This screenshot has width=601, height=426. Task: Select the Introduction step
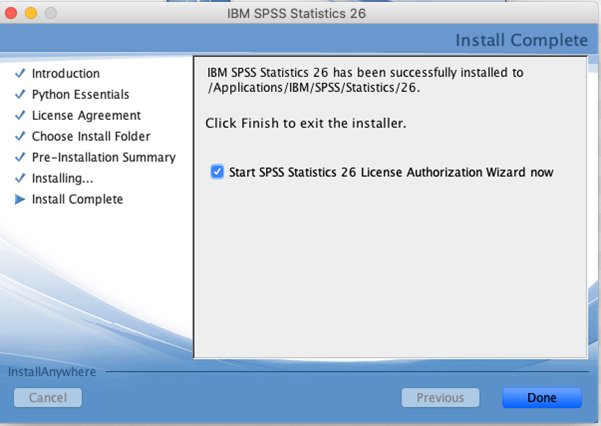click(66, 73)
